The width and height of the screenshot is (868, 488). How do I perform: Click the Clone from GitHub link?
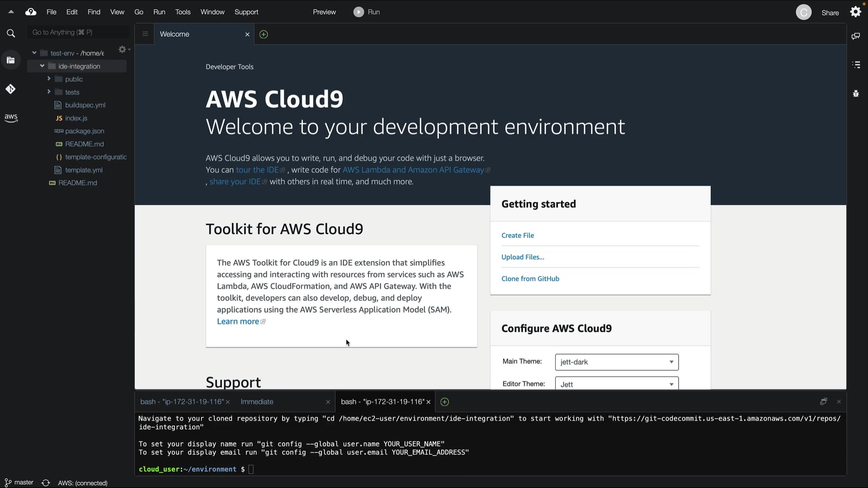[x=530, y=279]
